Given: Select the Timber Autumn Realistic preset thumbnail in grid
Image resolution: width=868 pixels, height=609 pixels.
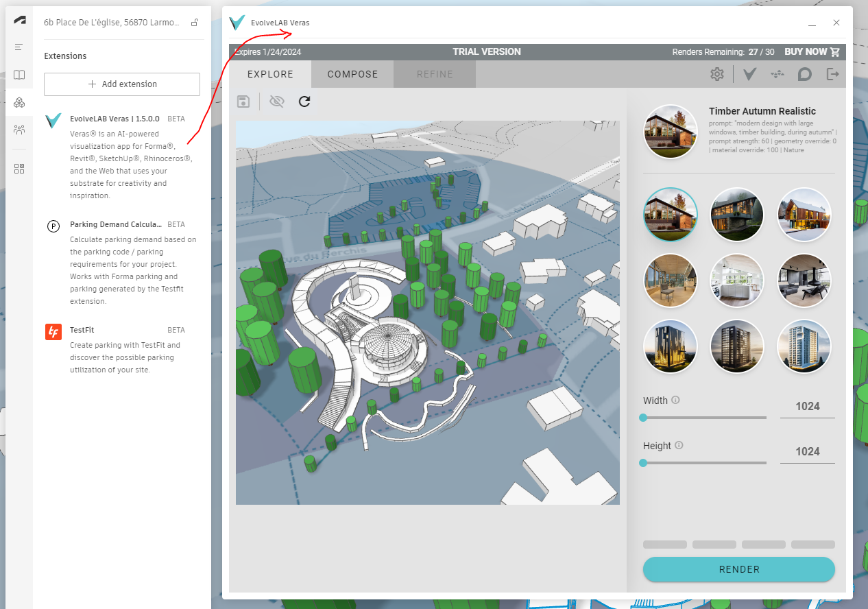Looking at the screenshot, I should point(671,215).
